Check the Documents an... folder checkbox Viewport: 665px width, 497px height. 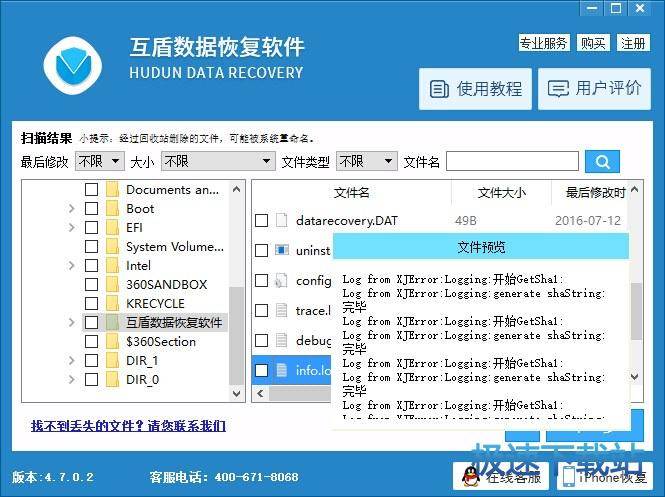[x=91, y=190]
